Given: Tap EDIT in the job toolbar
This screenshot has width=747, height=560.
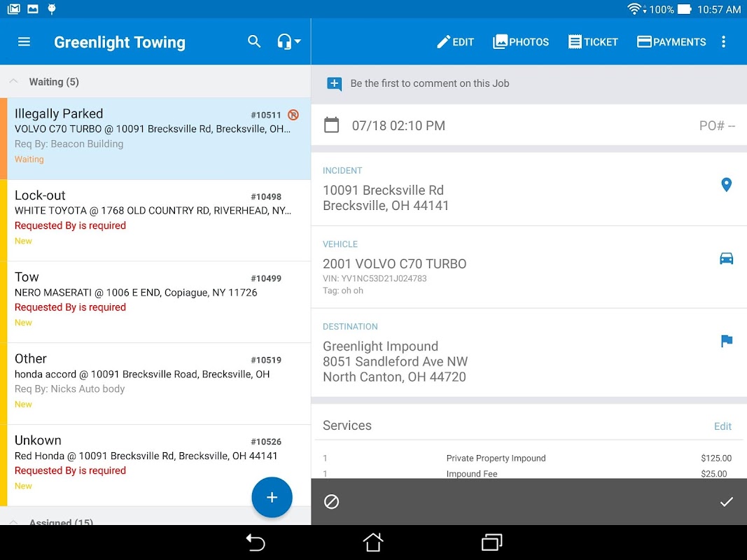Looking at the screenshot, I should pos(455,42).
